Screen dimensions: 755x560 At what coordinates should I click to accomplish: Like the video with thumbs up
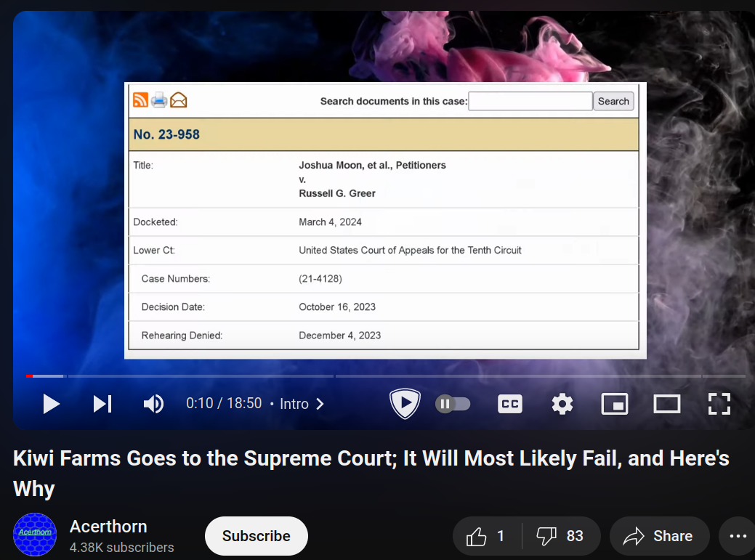(486, 536)
